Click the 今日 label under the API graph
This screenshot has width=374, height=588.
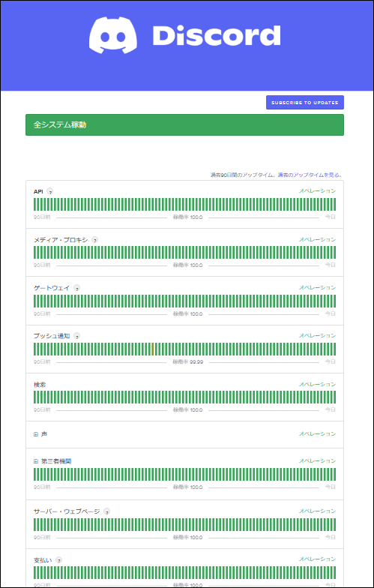[330, 217]
